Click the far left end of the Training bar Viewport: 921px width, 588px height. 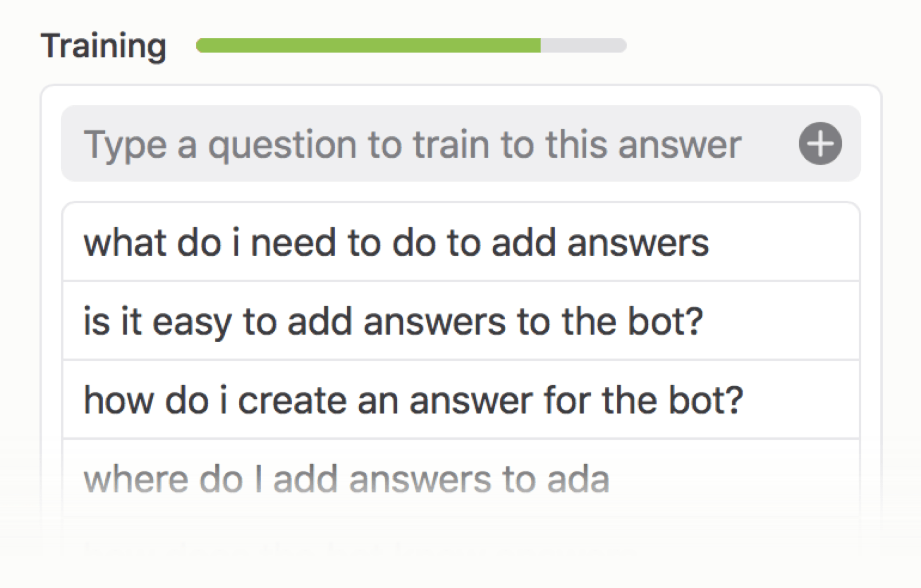click(201, 45)
